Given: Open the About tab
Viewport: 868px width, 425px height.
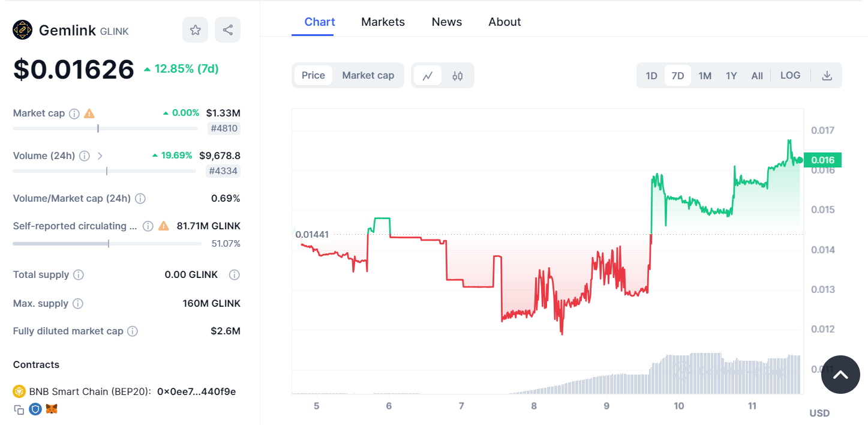Looking at the screenshot, I should click(504, 22).
